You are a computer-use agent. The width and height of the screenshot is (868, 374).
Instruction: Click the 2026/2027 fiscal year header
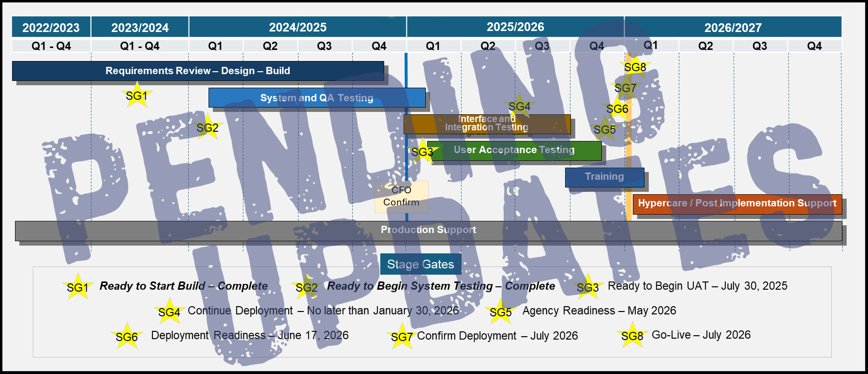(x=733, y=27)
